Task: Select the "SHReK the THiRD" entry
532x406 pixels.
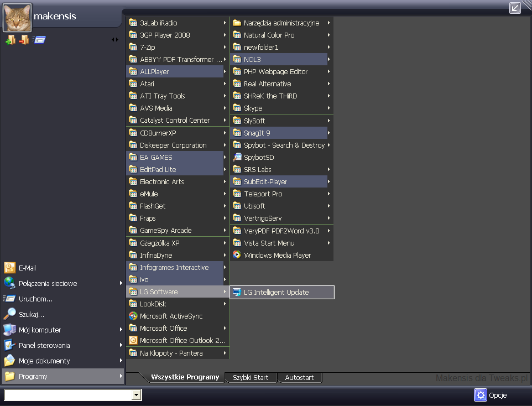Action: point(281,96)
